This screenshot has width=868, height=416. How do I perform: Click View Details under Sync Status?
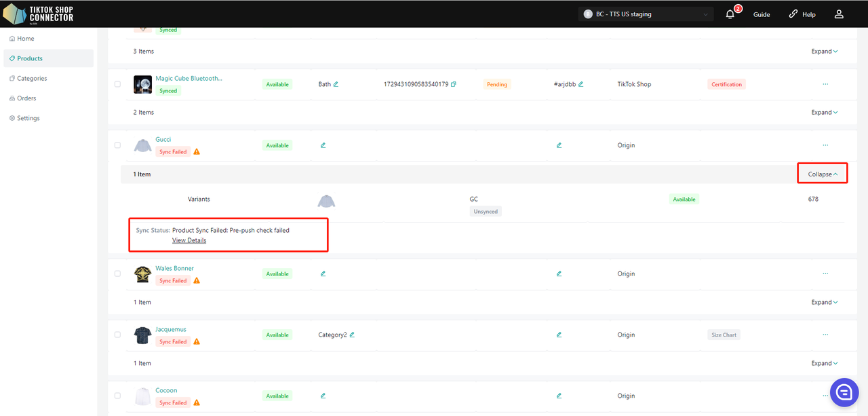pos(189,240)
